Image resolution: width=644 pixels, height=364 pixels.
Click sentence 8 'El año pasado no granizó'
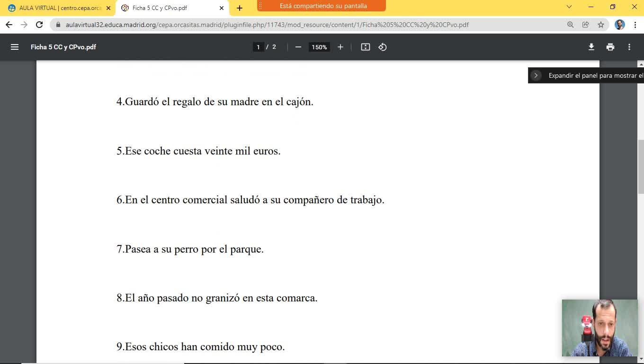click(x=217, y=298)
